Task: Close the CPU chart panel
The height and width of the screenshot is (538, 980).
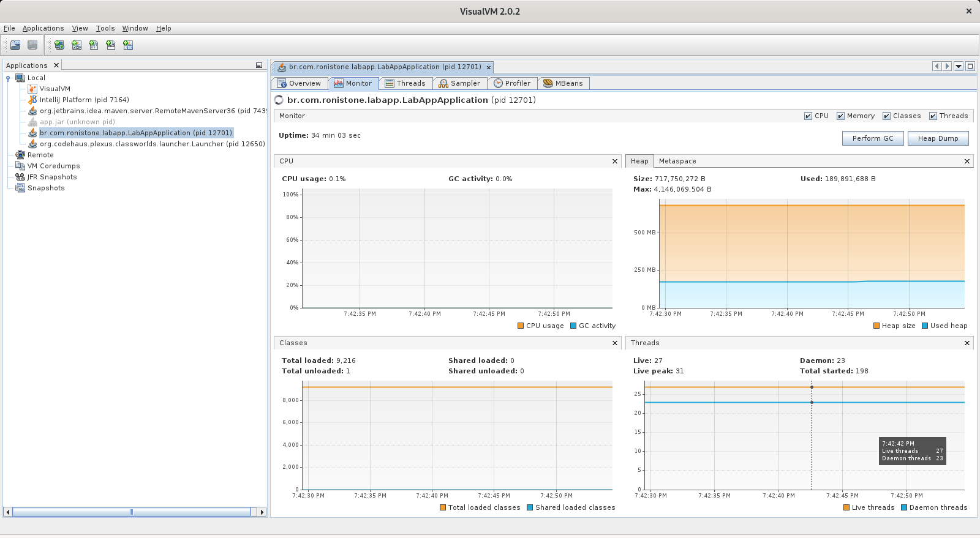Action: click(x=615, y=161)
